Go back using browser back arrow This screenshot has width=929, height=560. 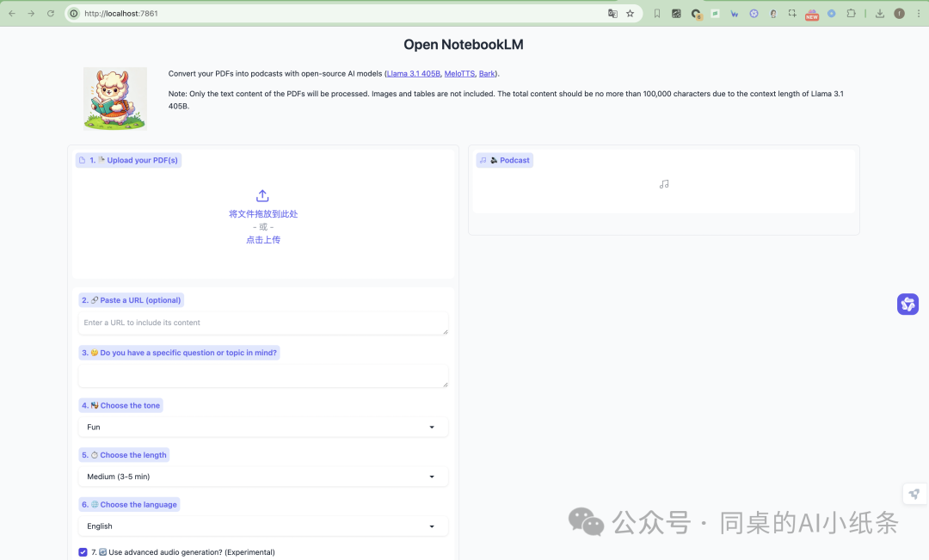point(12,13)
